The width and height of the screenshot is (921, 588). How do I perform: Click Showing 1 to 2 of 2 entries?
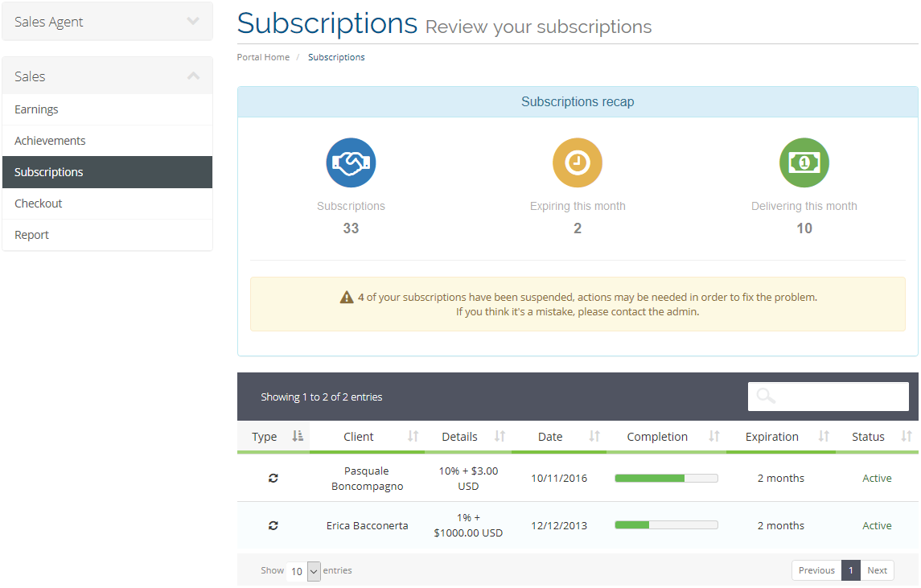[x=321, y=397]
